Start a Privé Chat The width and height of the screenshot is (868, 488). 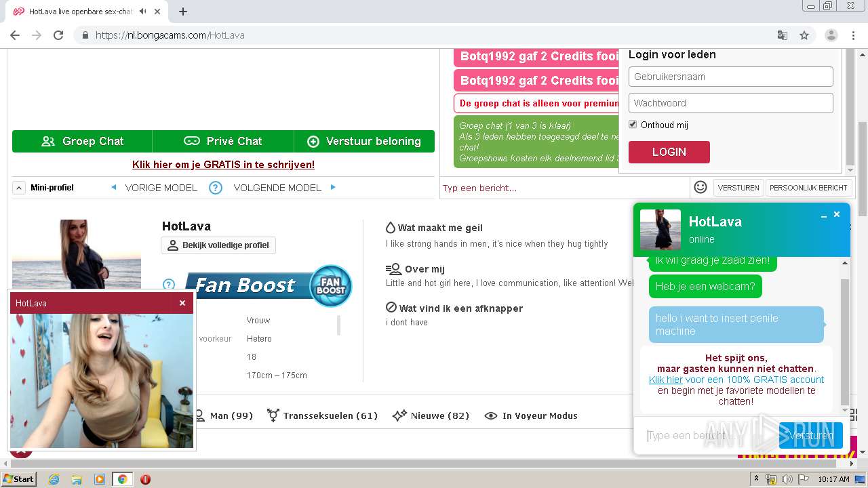[x=223, y=141]
